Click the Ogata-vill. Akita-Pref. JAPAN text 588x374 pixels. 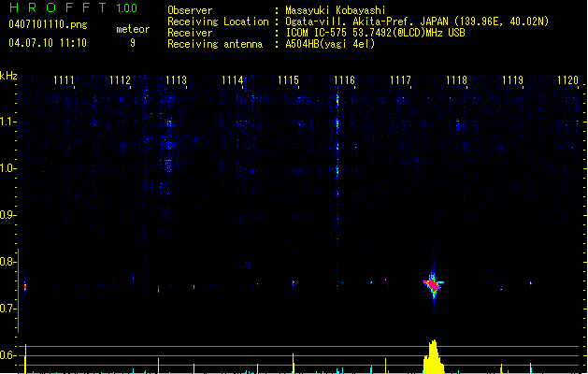pyautogui.click(x=366, y=22)
